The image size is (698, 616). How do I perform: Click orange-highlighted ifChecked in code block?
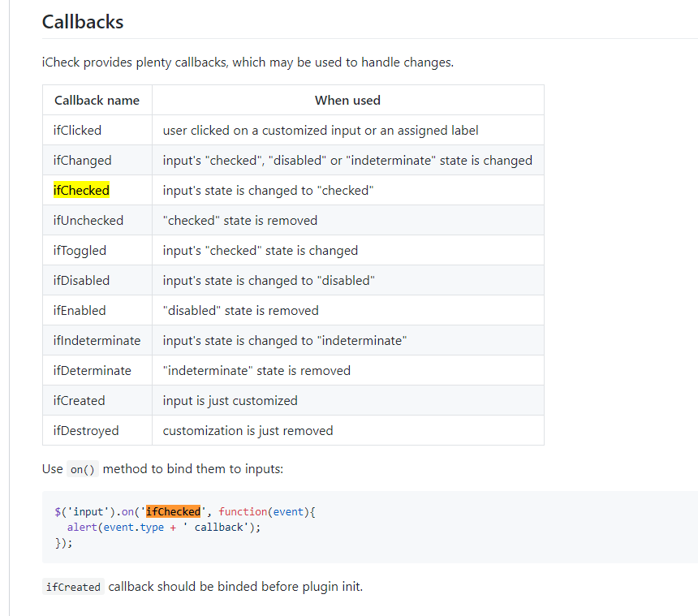coord(173,512)
